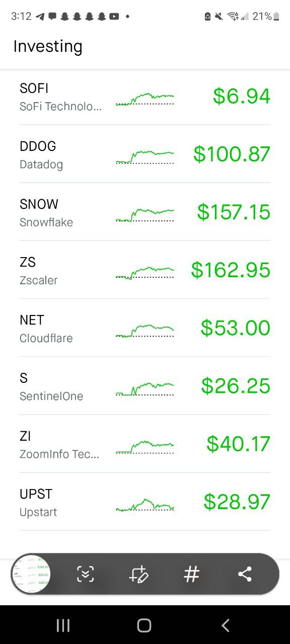This screenshot has width=290, height=644.
Task: Tap the Android home button
Action: click(144, 625)
